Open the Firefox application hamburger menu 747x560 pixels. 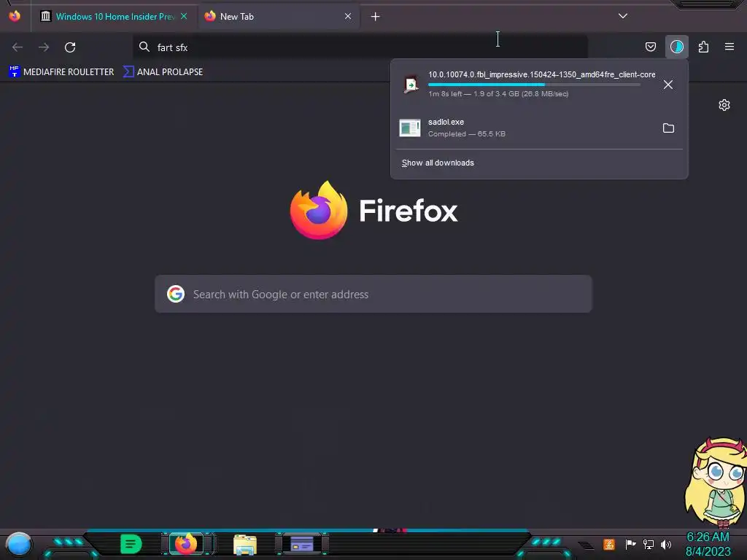click(729, 47)
